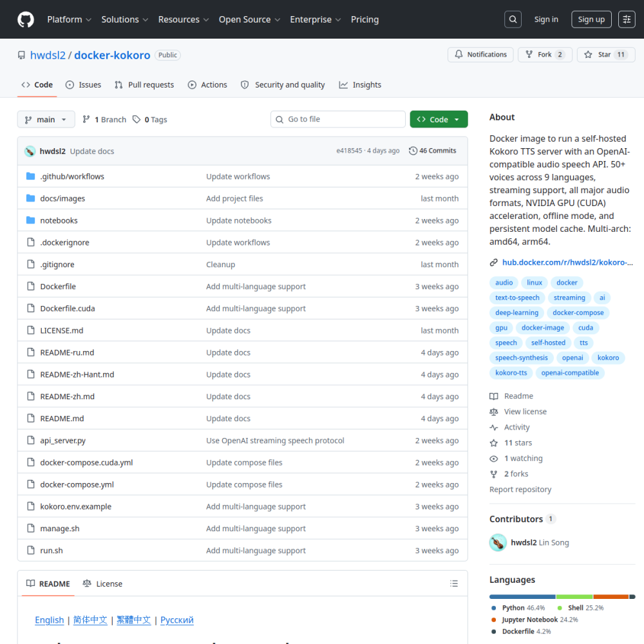The width and height of the screenshot is (644, 644).
Task: Switch to the Issues tab
Action: click(x=83, y=84)
